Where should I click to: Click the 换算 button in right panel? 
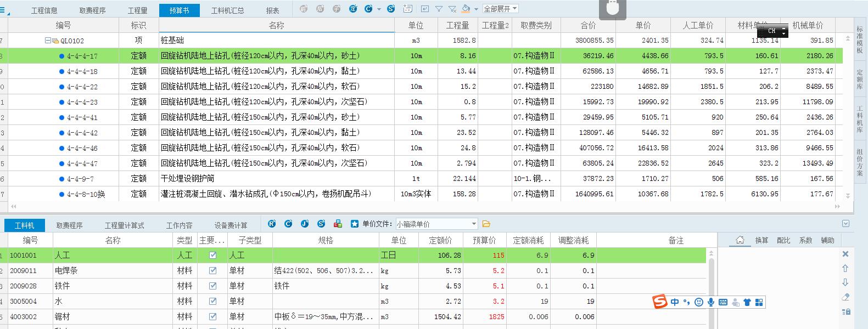pos(761,240)
